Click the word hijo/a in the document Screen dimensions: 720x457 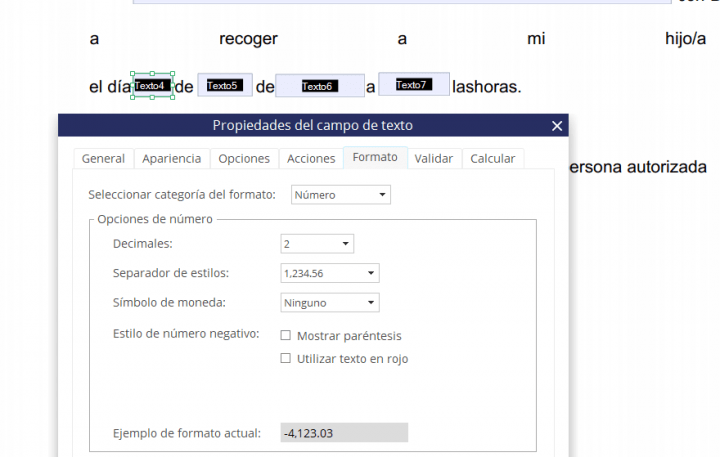pyautogui.click(x=685, y=39)
